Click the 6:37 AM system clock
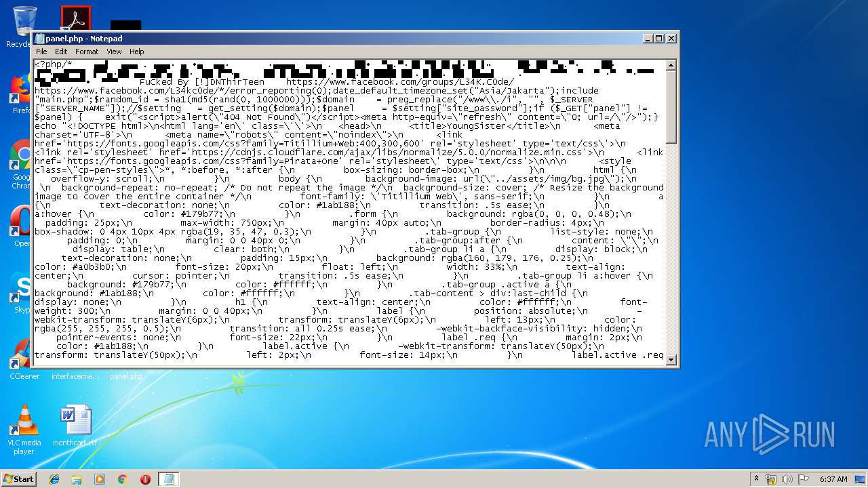This screenshot has height=488, width=868. (833, 479)
